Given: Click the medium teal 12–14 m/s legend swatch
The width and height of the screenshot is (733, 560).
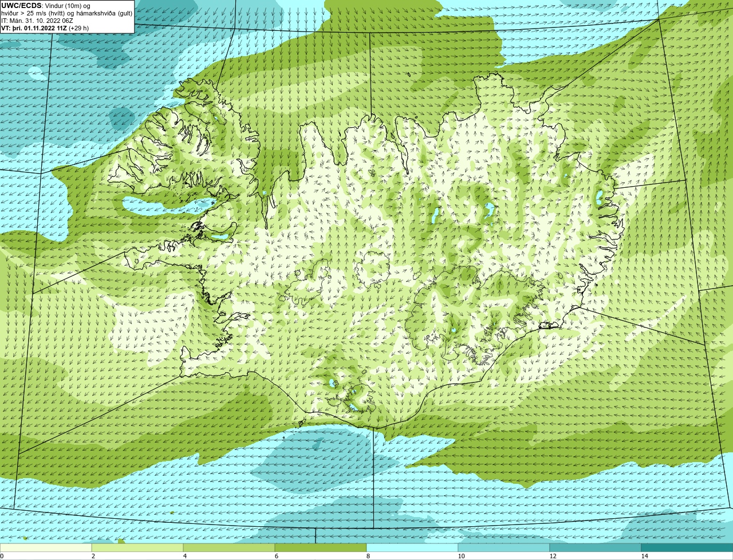Looking at the screenshot, I should 596,547.
